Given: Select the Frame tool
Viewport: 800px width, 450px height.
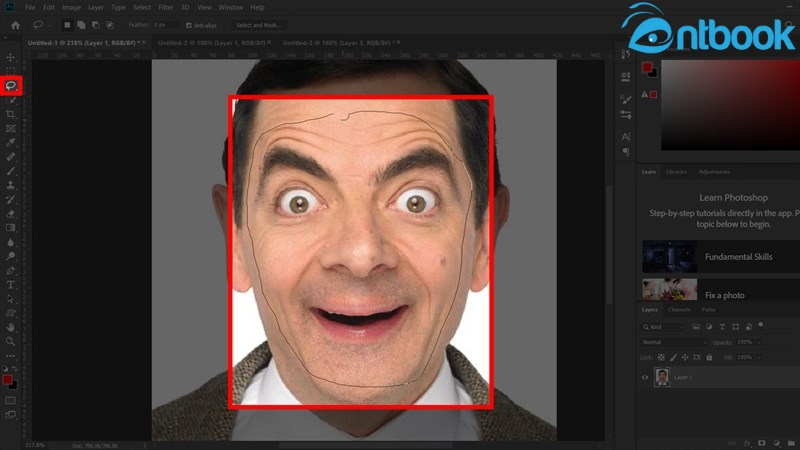Looking at the screenshot, I should click(x=10, y=129).
